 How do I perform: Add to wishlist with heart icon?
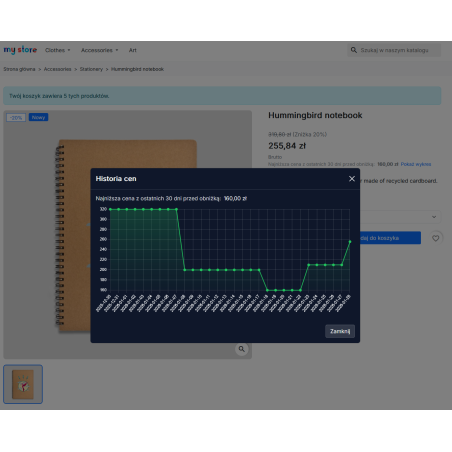click(x=435, y=238)
